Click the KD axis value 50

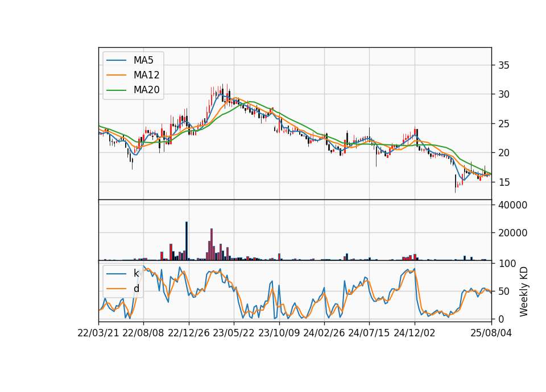[503, 291]
